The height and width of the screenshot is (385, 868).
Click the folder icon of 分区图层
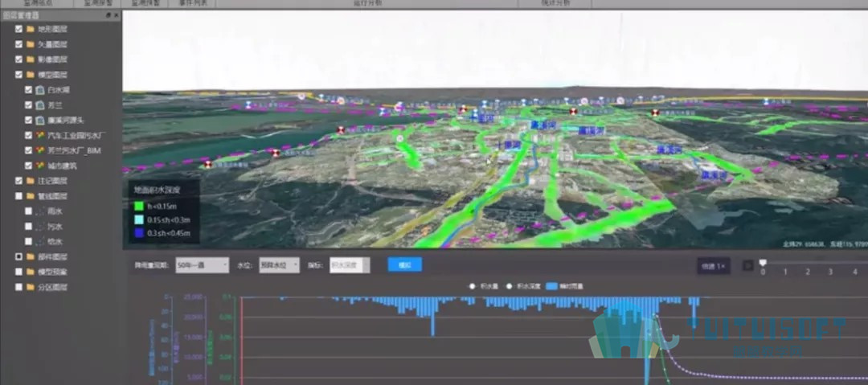[31, 287]
